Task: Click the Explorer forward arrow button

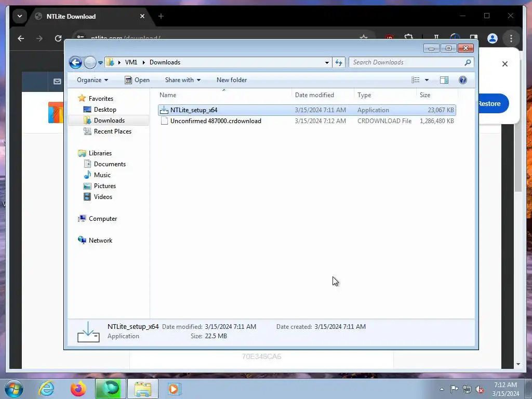Action: click(x=90, y=62)
